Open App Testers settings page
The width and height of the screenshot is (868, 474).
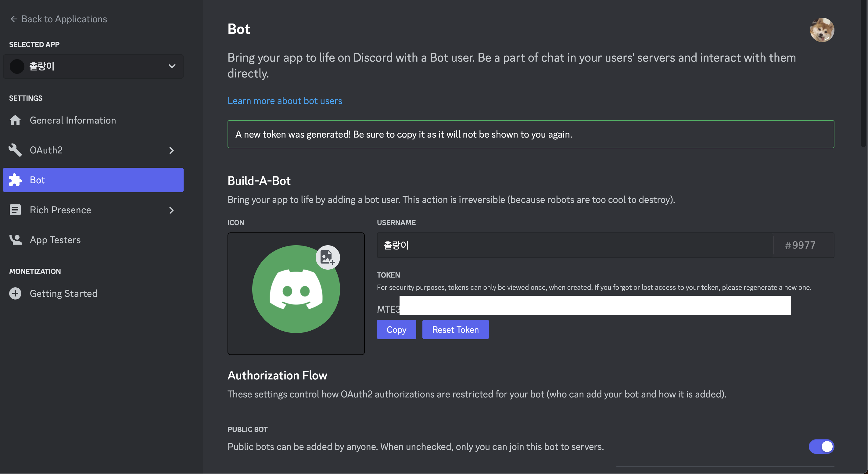point(55,239)
